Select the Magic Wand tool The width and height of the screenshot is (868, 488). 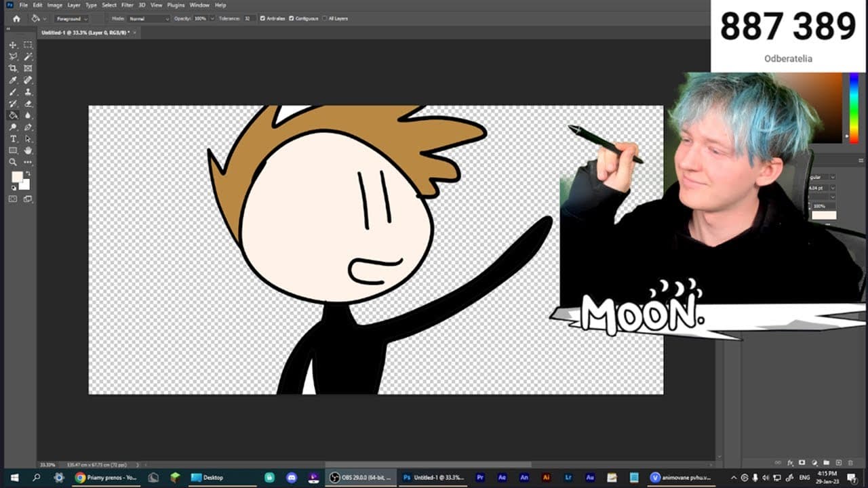point(28,57)
